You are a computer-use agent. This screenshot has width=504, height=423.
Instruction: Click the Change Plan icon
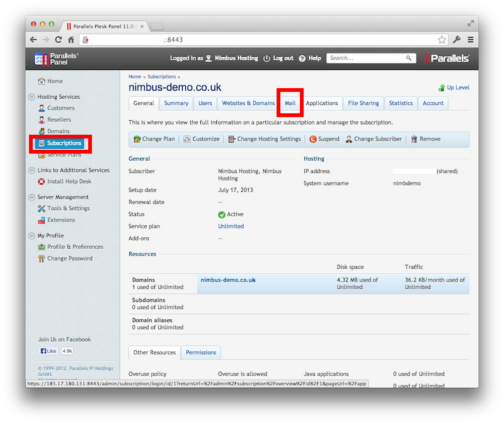137,139
